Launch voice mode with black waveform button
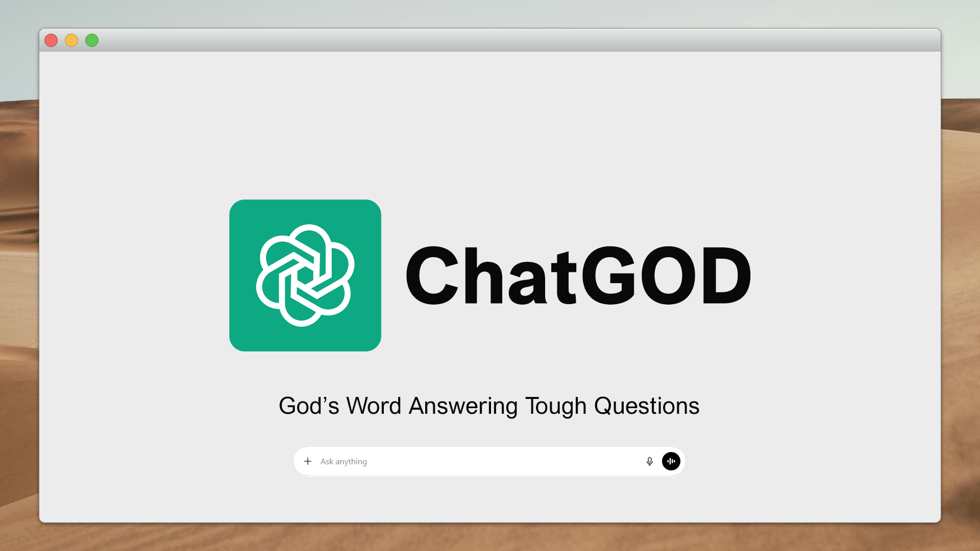Image resolution: width=980 pixels, height=551 pixels. tap(671, 461)
